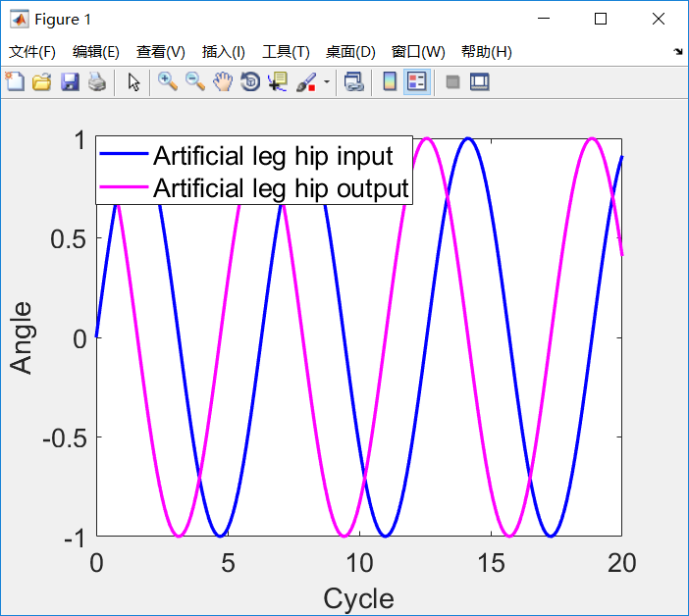Click the Hide Plot Tools icon

[452, 82]
